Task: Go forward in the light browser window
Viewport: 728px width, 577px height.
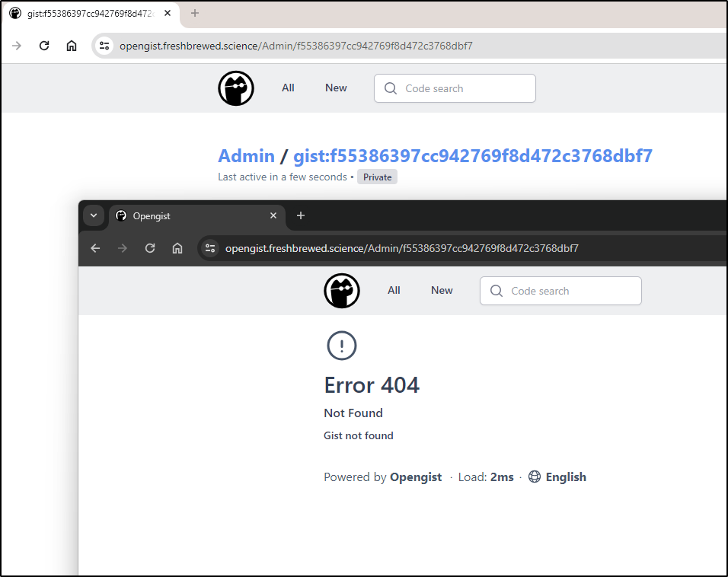Action: pyautogui.click(x=17, y=46)
